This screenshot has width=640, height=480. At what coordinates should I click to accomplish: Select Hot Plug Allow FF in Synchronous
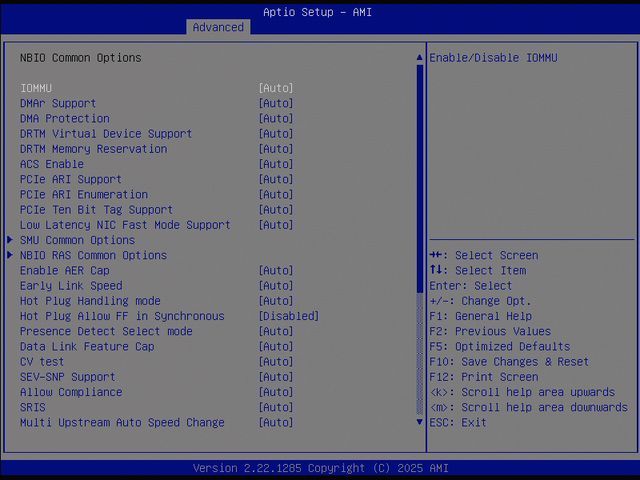(122, 316)
